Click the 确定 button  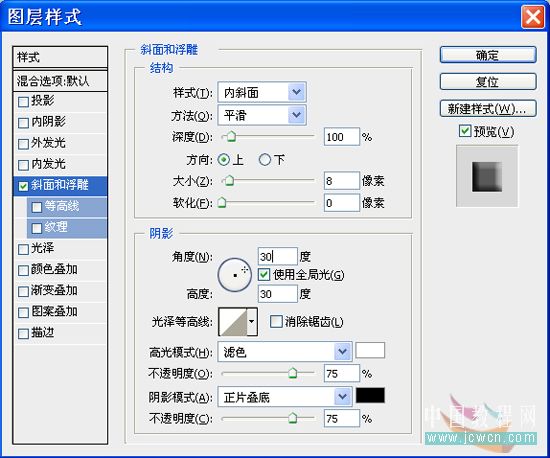[488, 55]
